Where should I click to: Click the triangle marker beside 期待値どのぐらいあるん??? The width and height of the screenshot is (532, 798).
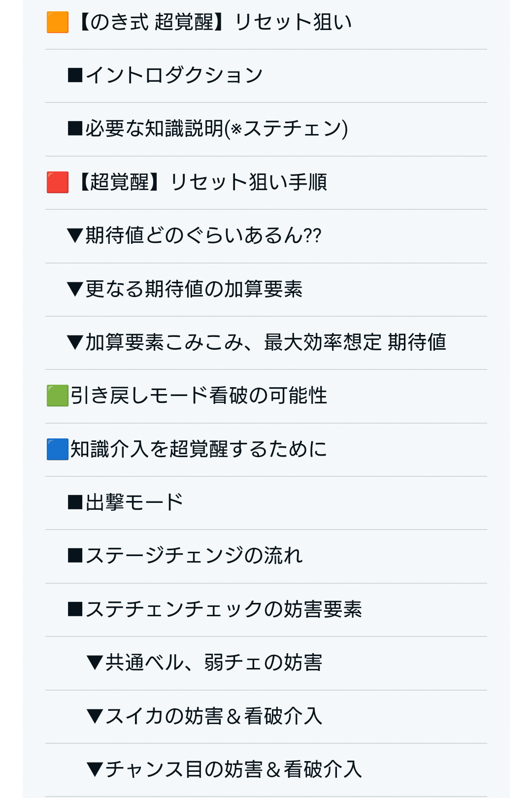pyautogui.click(x=75, y=236)
